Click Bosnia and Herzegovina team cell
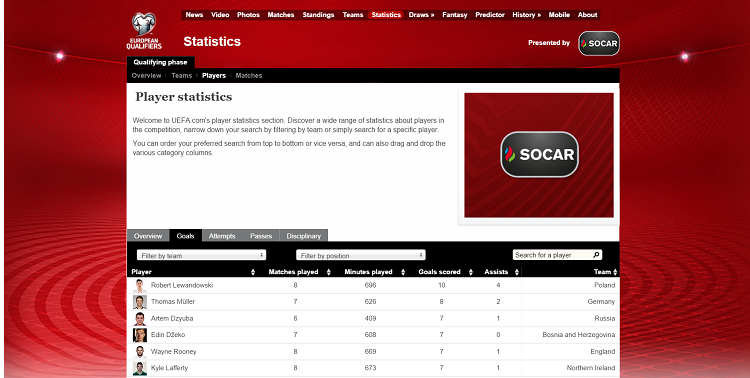 coord(579,335)
